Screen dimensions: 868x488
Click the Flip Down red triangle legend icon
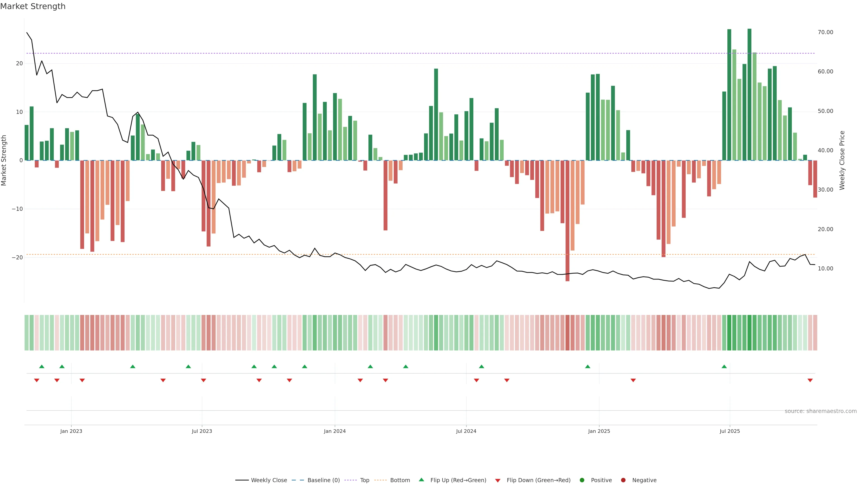(x=498, y=481)
